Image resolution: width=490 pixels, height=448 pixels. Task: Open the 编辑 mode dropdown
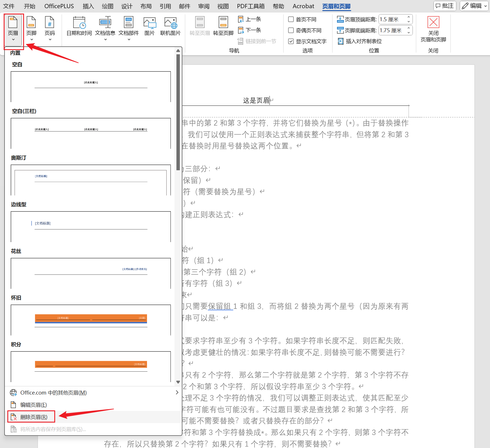(474, 6)
